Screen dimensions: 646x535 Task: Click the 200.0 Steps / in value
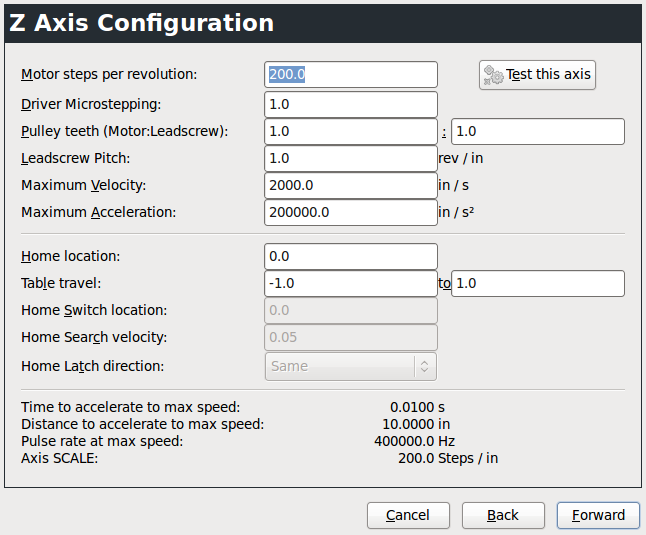pyautogui.click(x=448, y=458)
